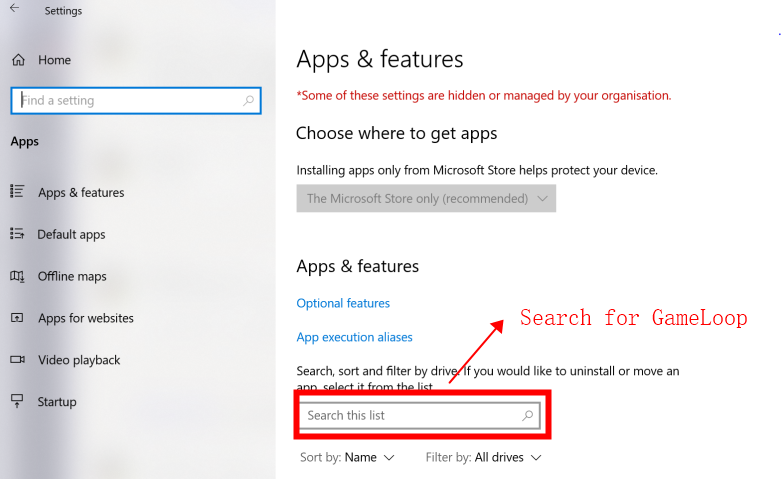Image resolution: width=781 pixels, height=479 pixels.
Task: Click the Default apps sidebar icon
Action: pos(17,234)
